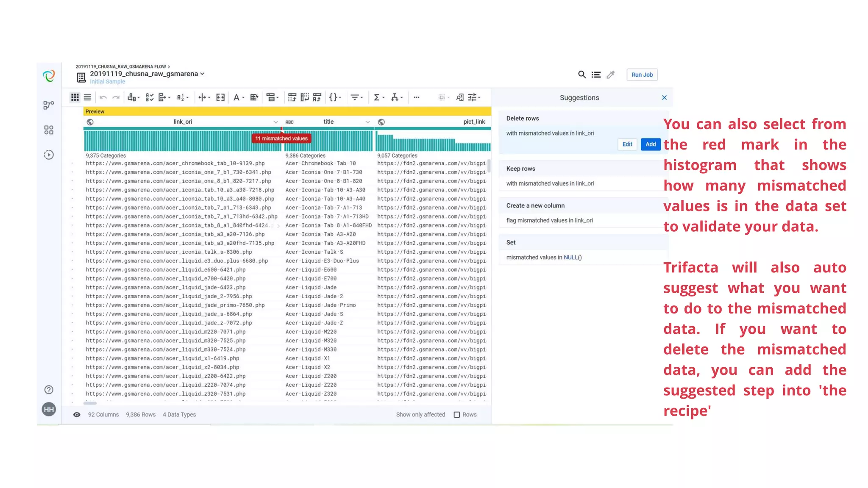Click the eyedropper target icon

point(611,75)
